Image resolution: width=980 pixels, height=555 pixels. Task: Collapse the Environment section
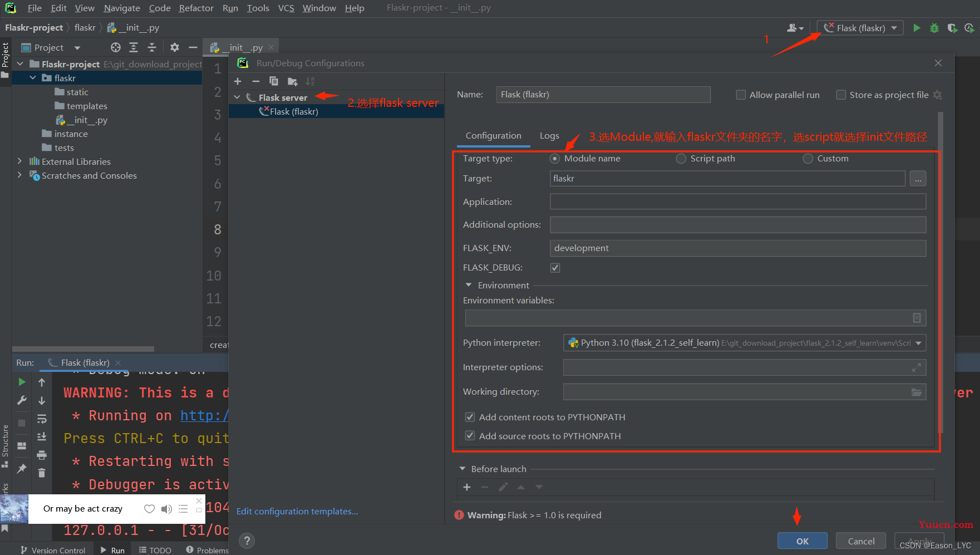pyautogui.click(x=468, y=285)
